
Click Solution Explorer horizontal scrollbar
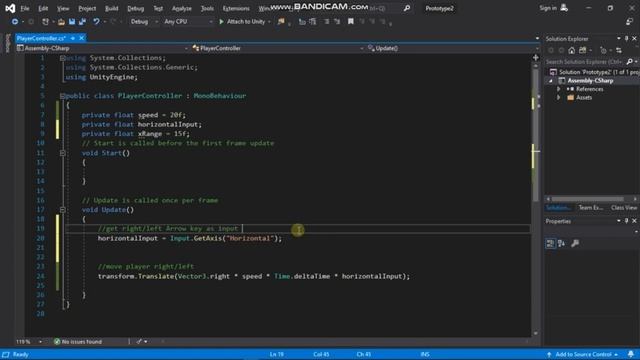click(587, 199)
